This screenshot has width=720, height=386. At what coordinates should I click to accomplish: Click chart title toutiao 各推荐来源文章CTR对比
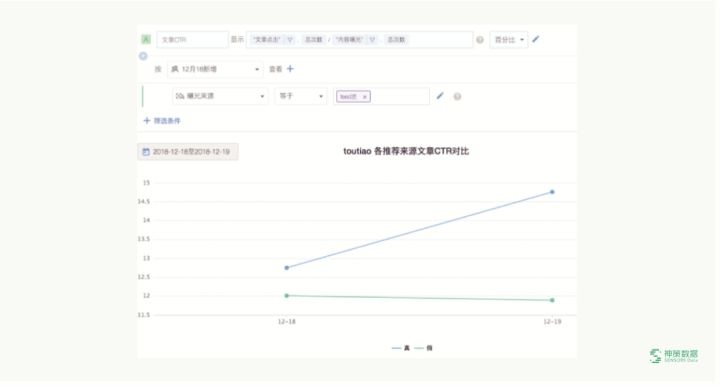pos(406,151)
